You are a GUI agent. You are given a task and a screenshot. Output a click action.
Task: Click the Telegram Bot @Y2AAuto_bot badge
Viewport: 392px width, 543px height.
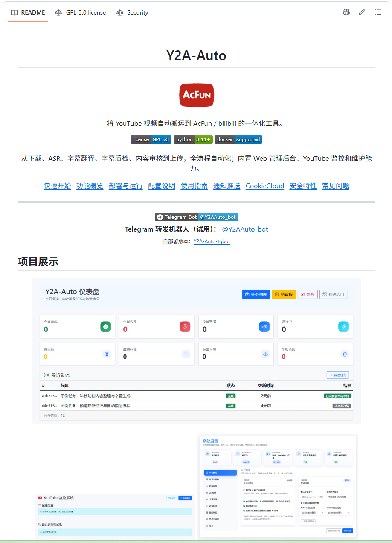click(x=196, y=217)
